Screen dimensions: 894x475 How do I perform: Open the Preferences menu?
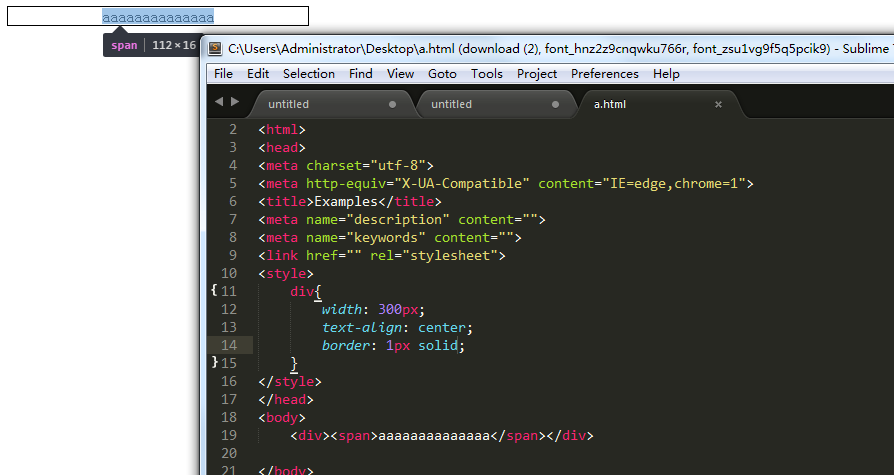[x=604, y=74]
